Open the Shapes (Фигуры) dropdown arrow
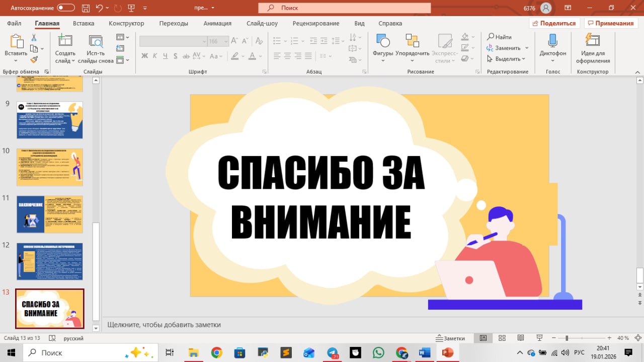This screenshot has height=362, width=644. pos(383,61)
